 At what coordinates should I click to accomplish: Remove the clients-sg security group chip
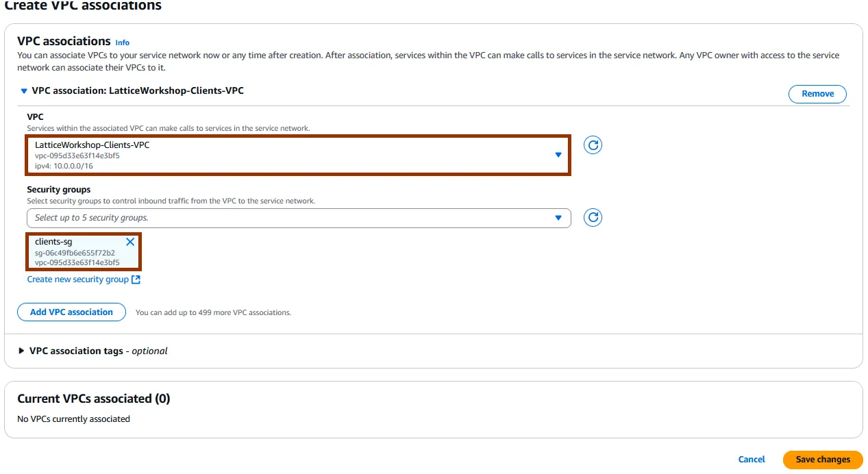pos(130,242)
